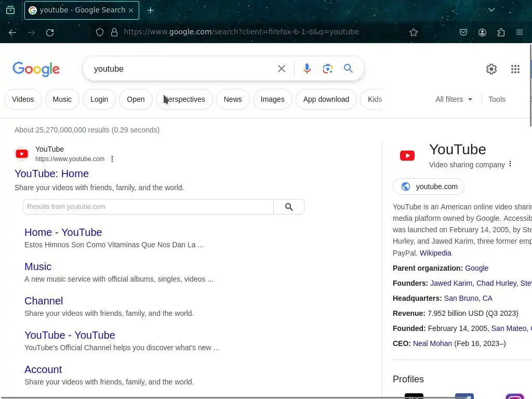Open Neal Mohan CEO link
The width and height of the screenshot is (532, 399).
pyautogui.click(x=432, y=344)
